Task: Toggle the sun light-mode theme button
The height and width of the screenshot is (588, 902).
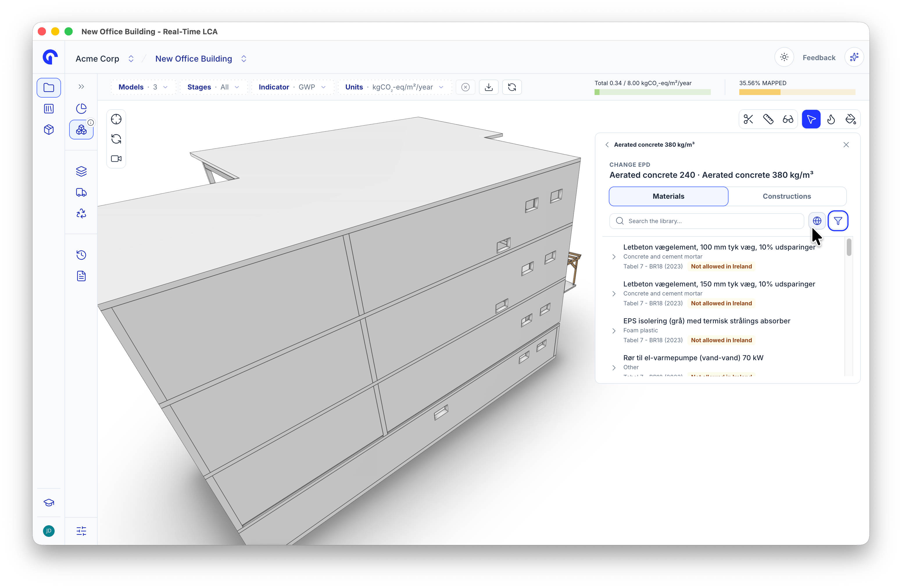Action: tap(784, 58)
